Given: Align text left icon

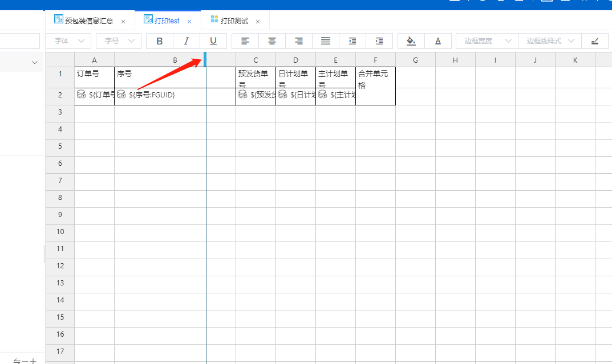Looking at the screenshot, I should coord(245,41).
